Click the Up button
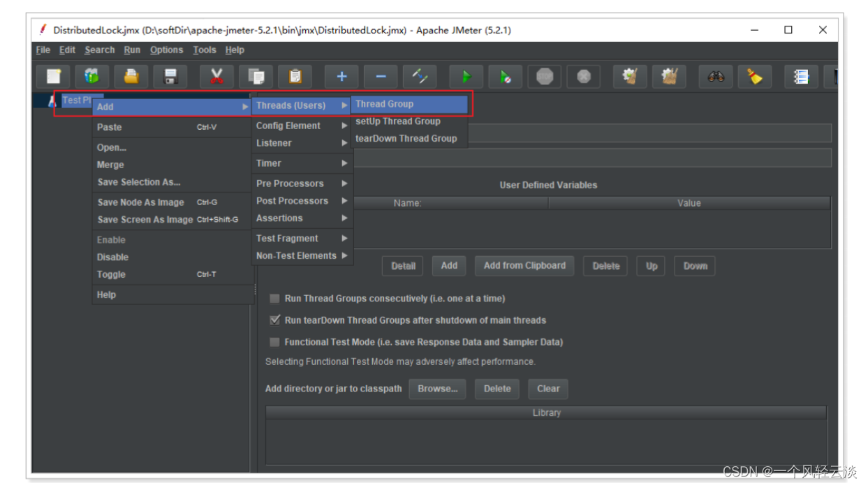The image size is (868, 485). (x=652, y=266)
